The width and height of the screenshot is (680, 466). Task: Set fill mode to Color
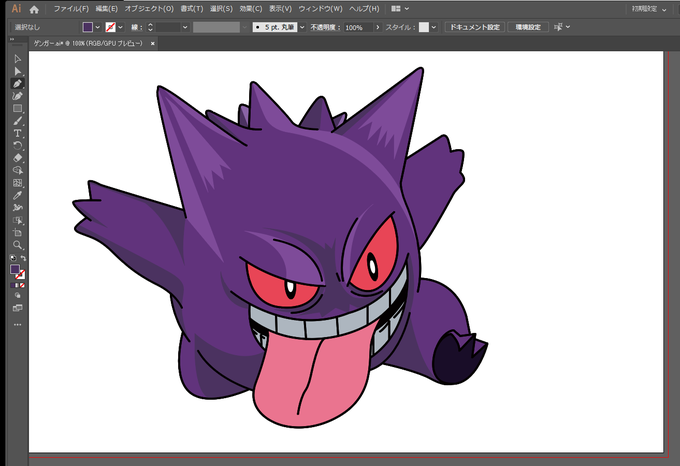point(13,285)
